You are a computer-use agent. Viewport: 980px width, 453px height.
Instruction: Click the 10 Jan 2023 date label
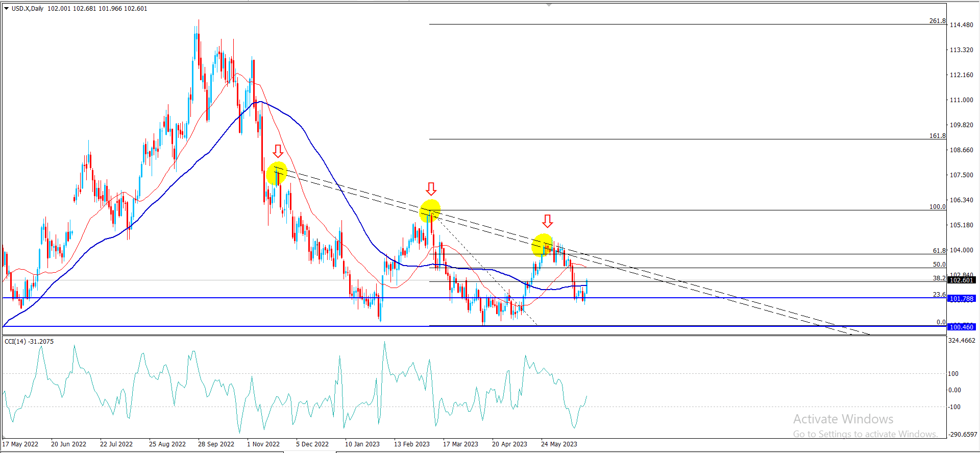click(362, 444)
